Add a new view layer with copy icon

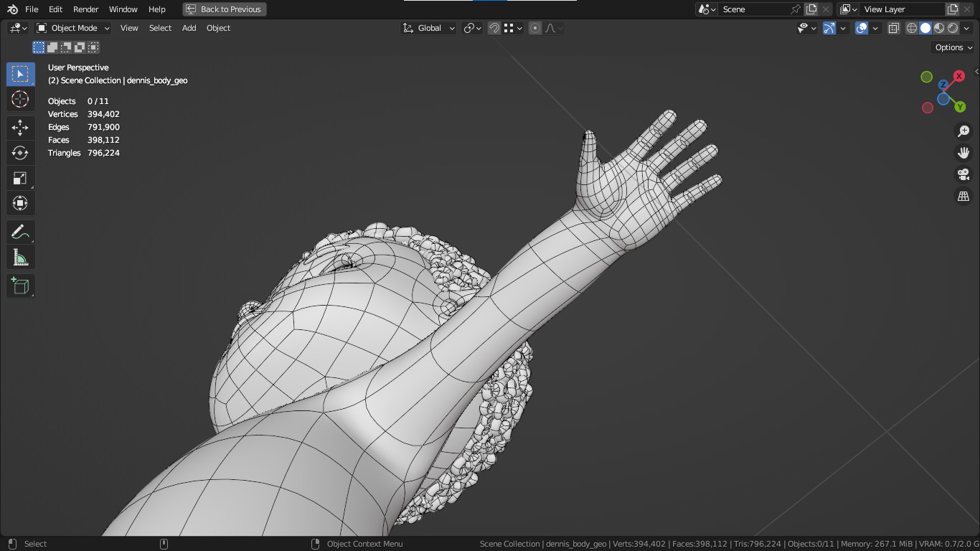click(x=953, y=9)
